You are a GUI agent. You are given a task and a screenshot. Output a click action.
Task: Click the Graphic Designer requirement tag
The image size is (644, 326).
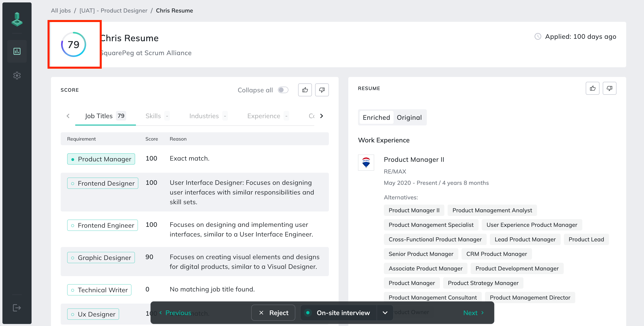point(101,258)
